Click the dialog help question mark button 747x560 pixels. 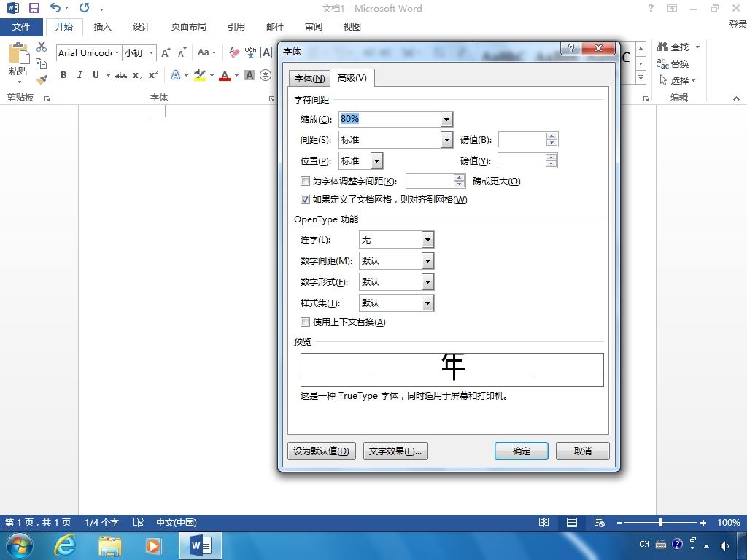[571, 48]
